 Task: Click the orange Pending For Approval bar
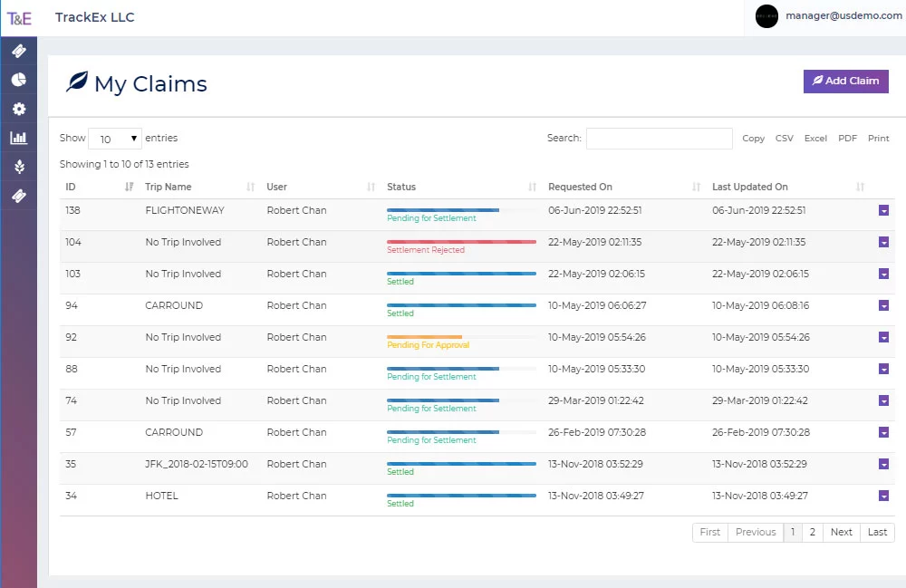pos(425,337)
